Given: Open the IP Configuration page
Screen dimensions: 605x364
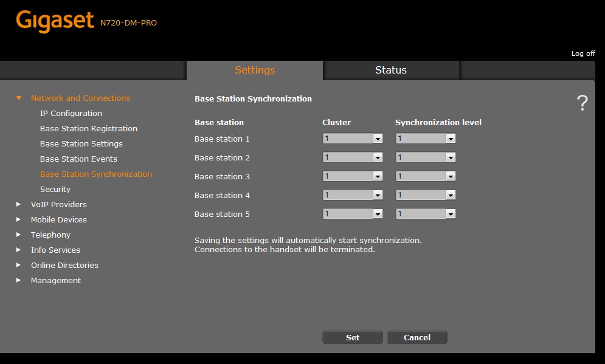Looking at the screenshot, I should click(71, 113).
